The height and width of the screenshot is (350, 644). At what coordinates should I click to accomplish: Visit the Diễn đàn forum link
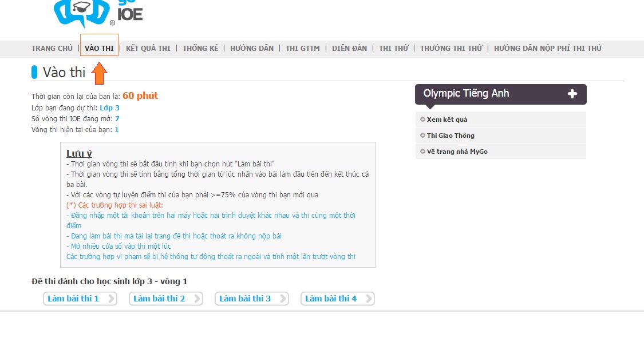coord(350,49)
